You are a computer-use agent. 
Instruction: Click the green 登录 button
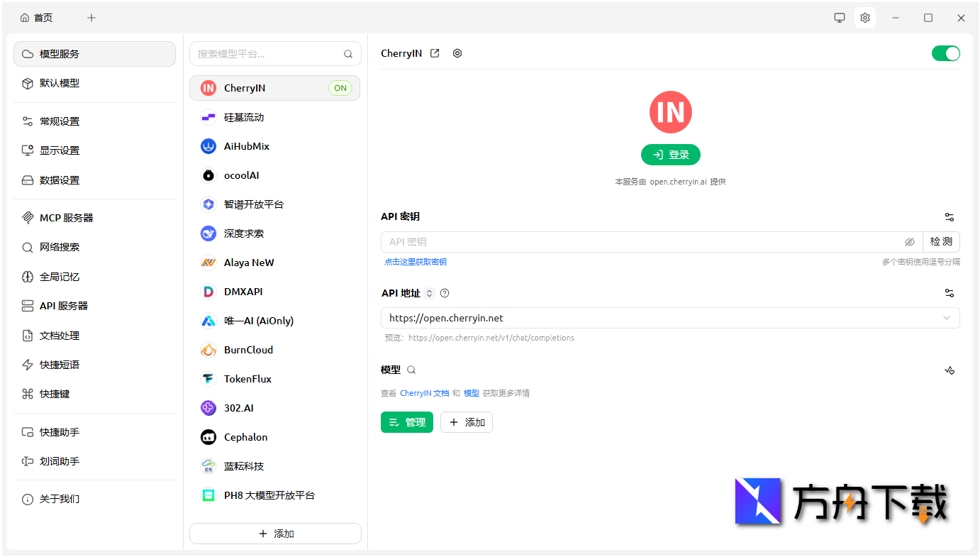click(x=670, y=155)
